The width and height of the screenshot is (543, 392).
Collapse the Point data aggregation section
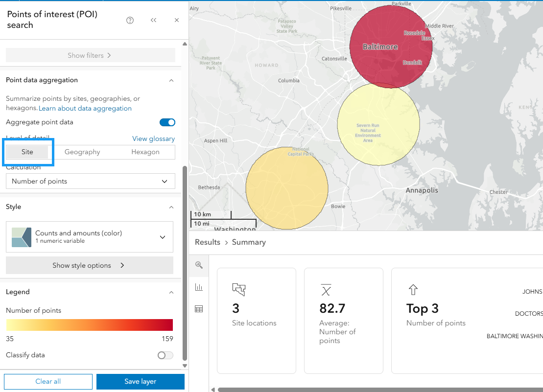[x=171, y=80]
